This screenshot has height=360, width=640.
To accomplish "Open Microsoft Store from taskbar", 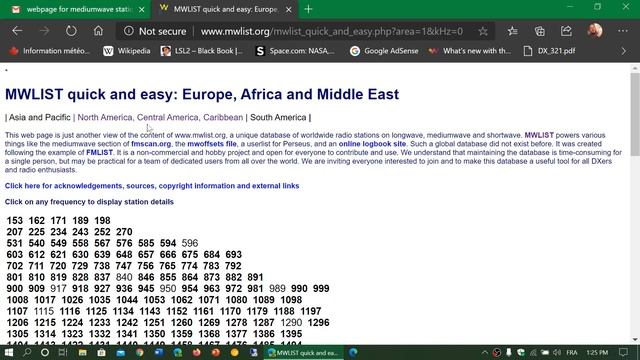I will coord(102,353).
